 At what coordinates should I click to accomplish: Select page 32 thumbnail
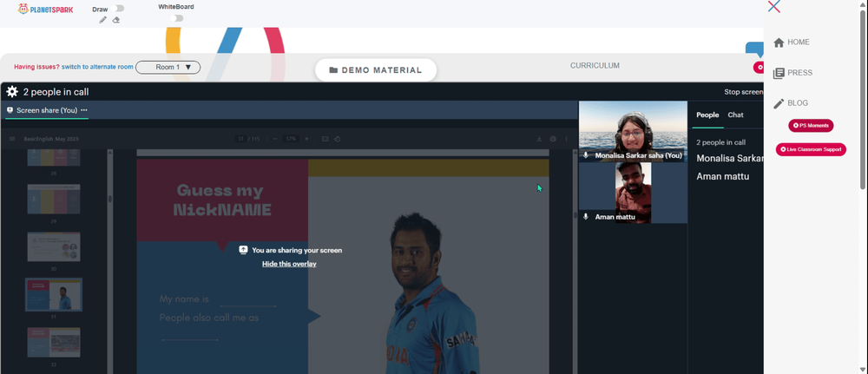coord(54,342)
